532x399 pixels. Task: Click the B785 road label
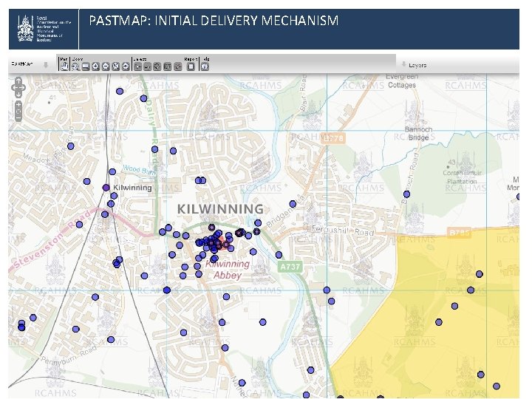coord(459,233)
